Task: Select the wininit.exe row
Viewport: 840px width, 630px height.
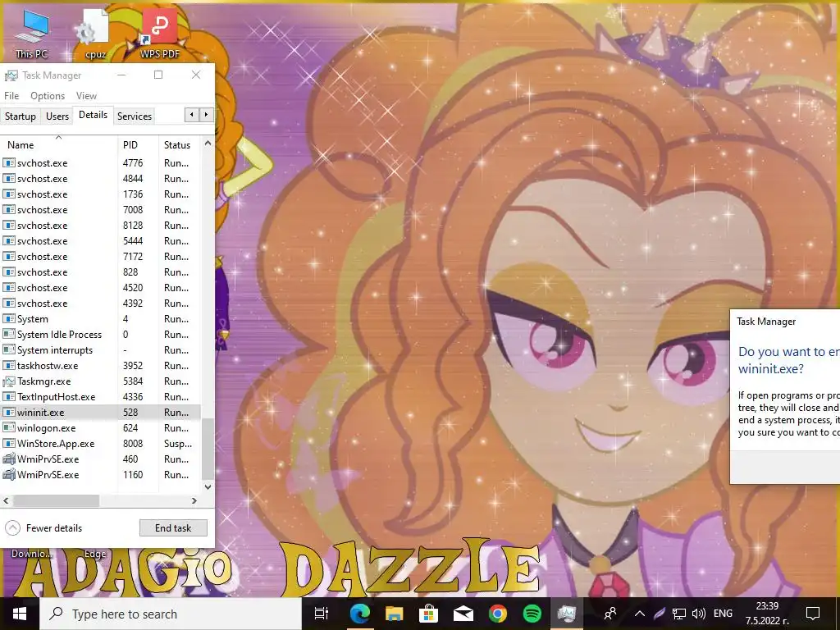Action: tap(101, 413)
